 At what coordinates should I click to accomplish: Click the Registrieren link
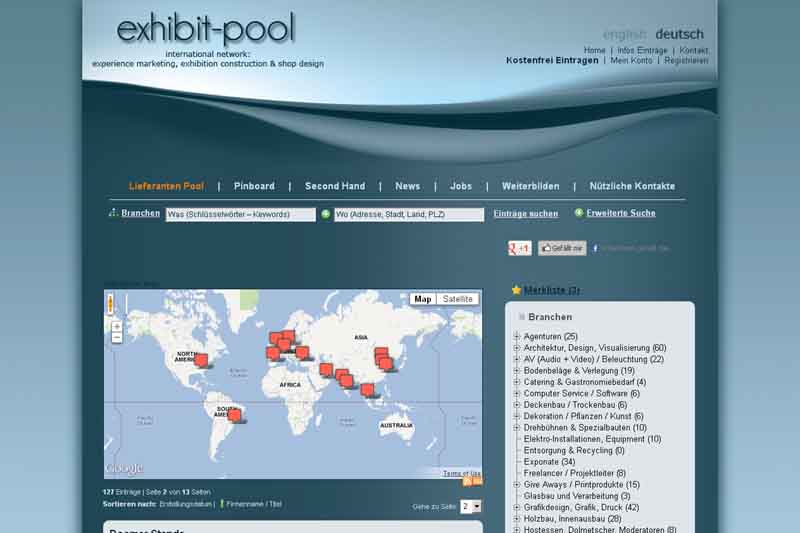point(686,60)
